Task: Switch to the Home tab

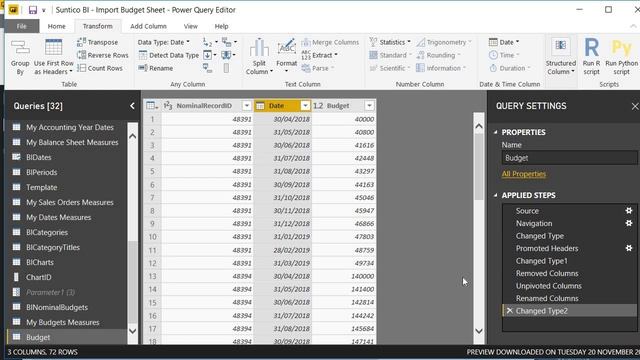Action: point(56,26)
